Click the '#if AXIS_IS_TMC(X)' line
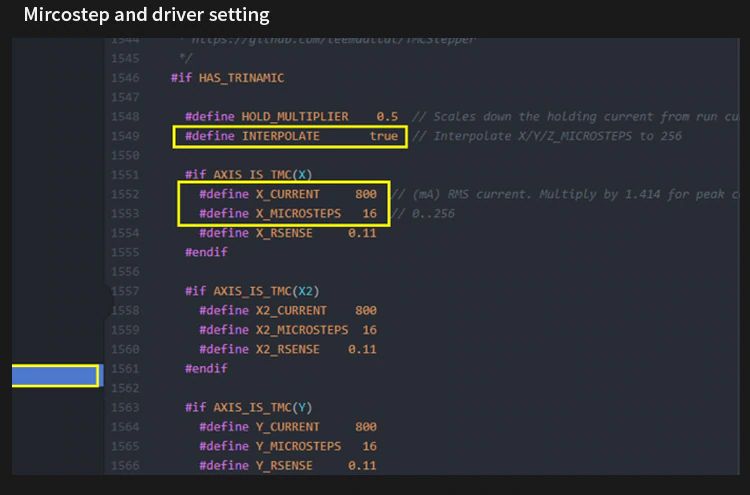Viewport: 750px width, 495px height. pos(249,175)
